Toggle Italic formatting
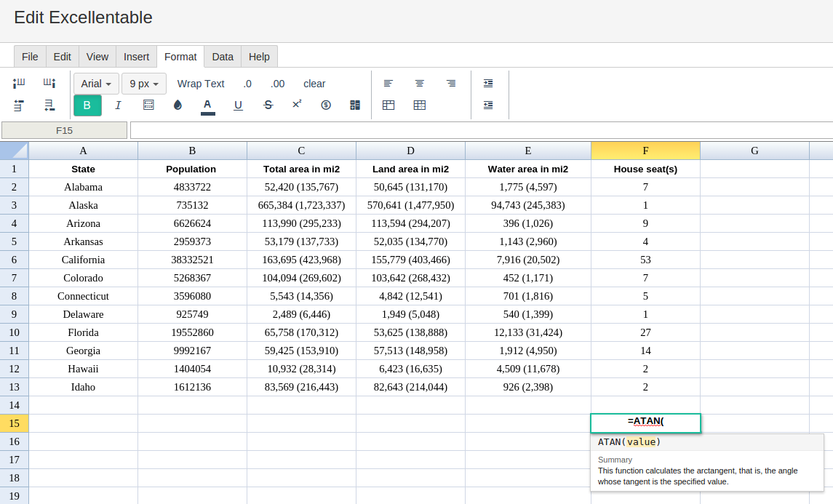The width and height of the screenshot is (833, 504). pos(118,105)
